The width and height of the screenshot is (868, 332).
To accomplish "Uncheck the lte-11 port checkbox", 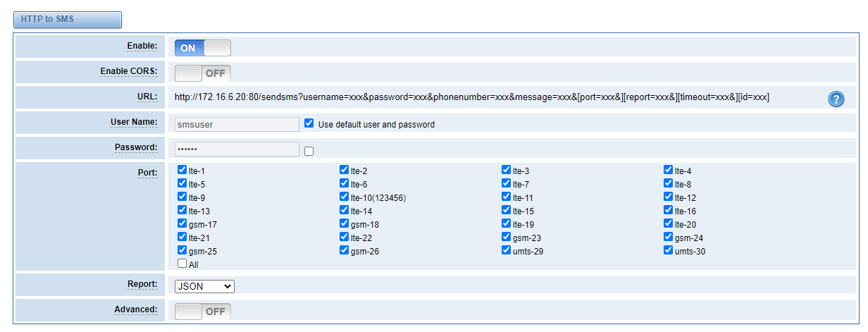I will click(506, 197).
